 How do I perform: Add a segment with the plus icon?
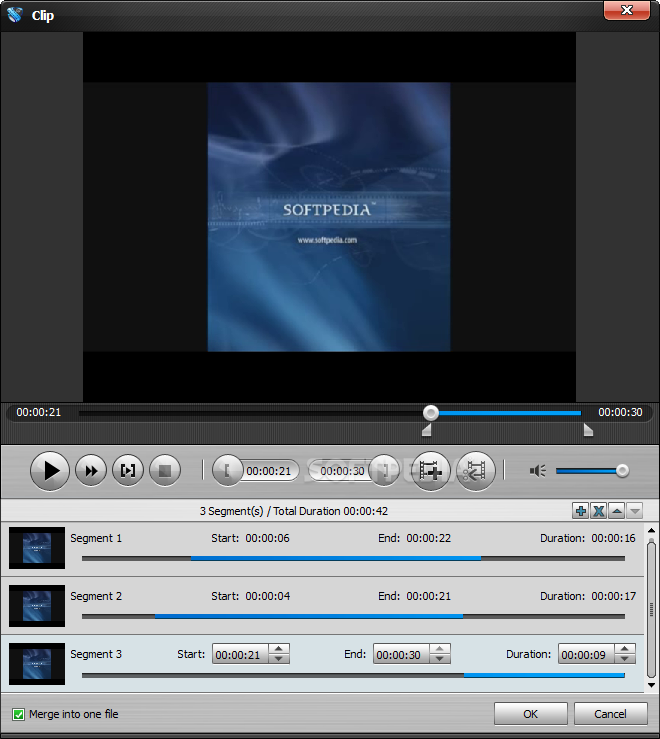[x=580, y=511]
